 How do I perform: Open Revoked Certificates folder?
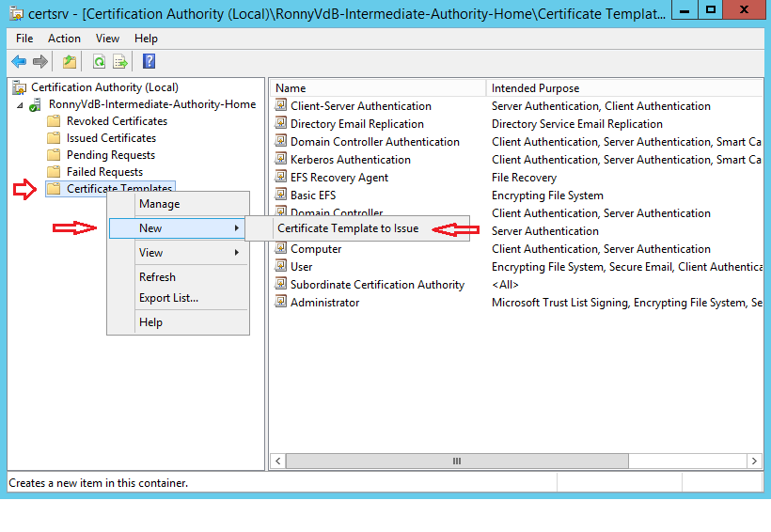pos(117,121)
